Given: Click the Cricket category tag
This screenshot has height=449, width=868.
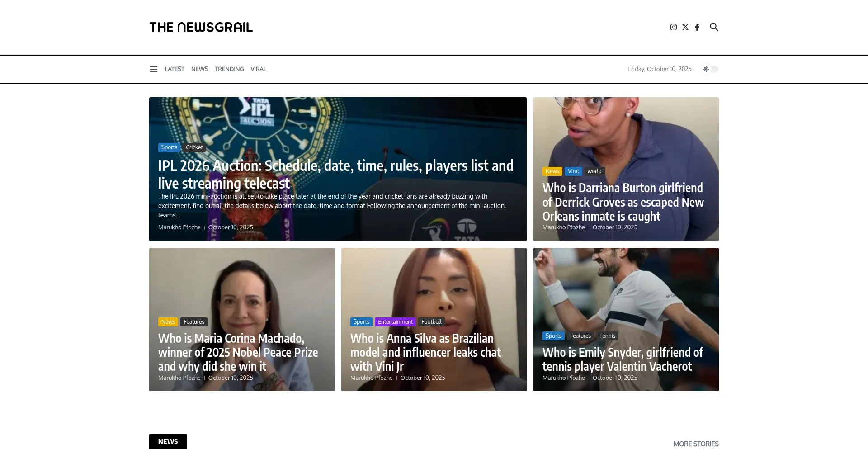Looking at the screenshot, I should click(194, 147).
